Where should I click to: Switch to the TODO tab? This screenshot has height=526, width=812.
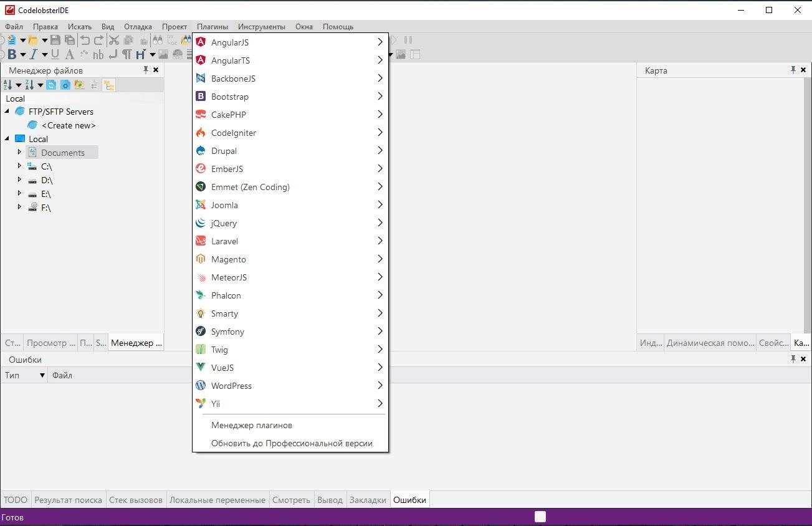16,500
